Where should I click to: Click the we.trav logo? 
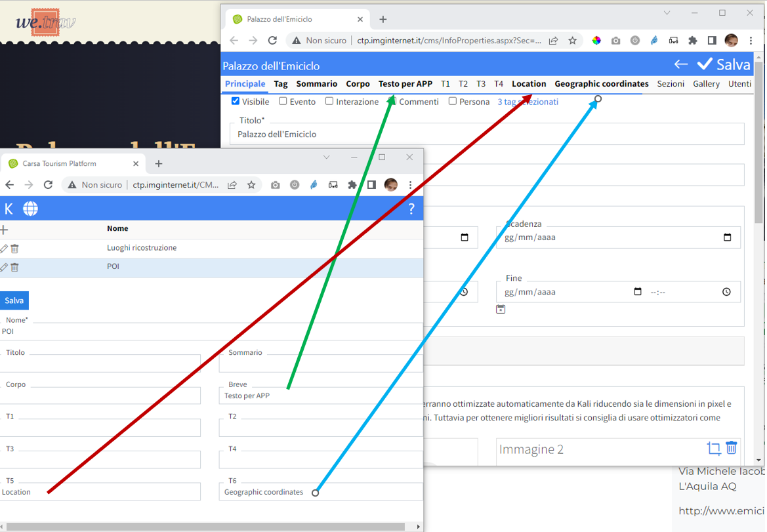coord(45,22)
